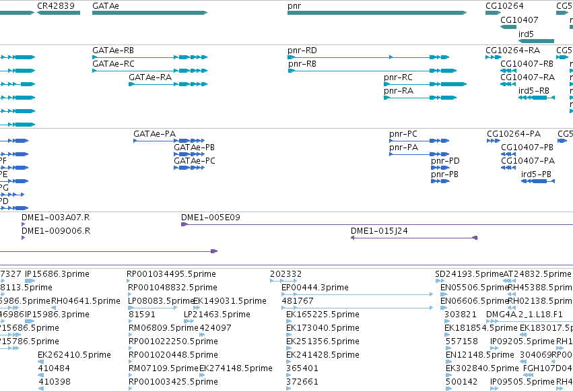This screenshot has height=392, width=573.
Task: Click the GATAe gene feature label
Action: tap(106, 6)
